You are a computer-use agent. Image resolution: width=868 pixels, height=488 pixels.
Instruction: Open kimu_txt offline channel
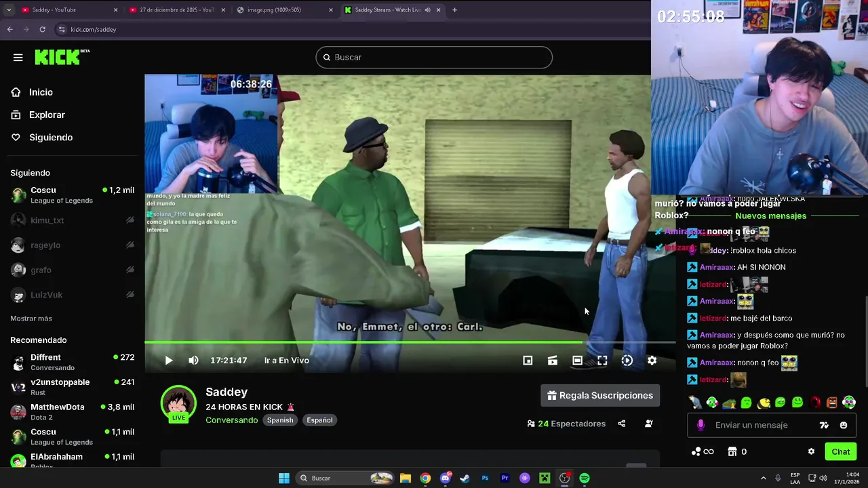pos(73,220)
